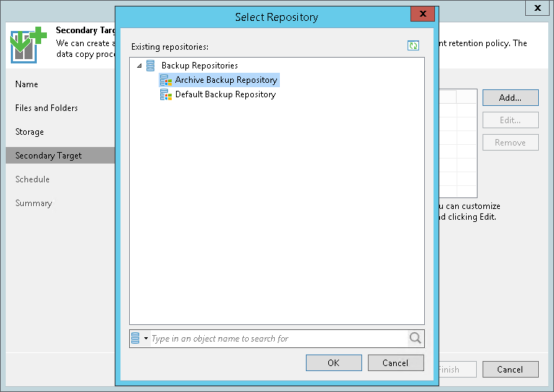Screen dimensions: 554x392
Task: Close the Select Repository dialog
Action: (x=423, y=14)
